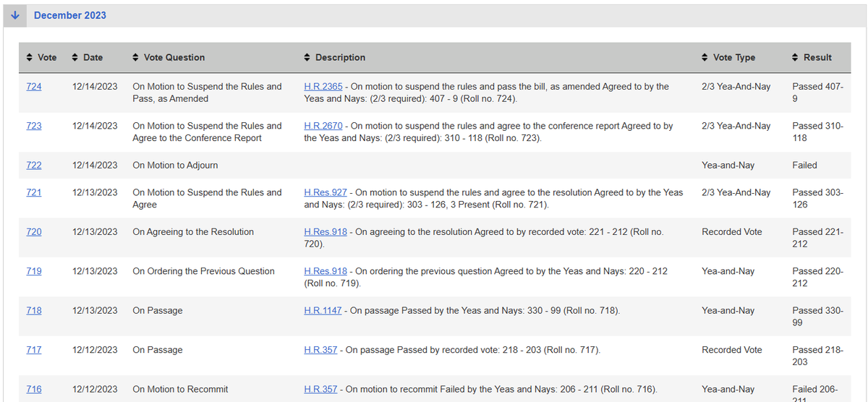
Task: Open H.Res.918 link in vote 720 row
Action: [x=325, y=232]
